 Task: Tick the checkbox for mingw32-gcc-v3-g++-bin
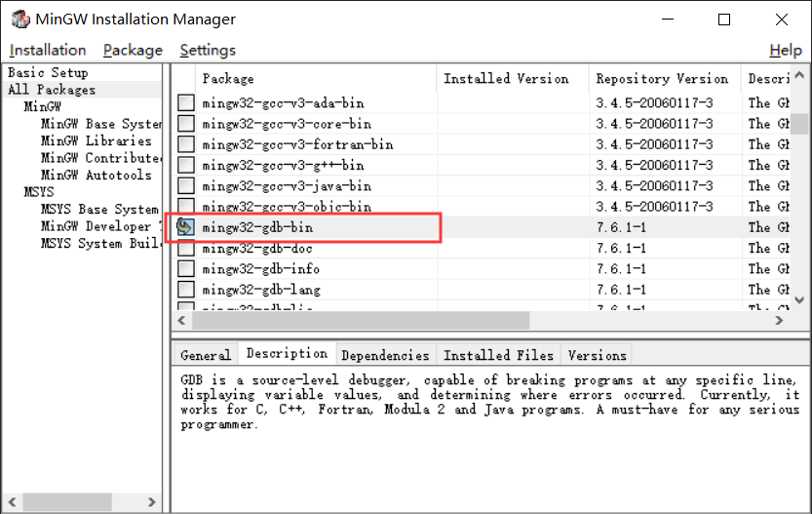pos(186,165)
